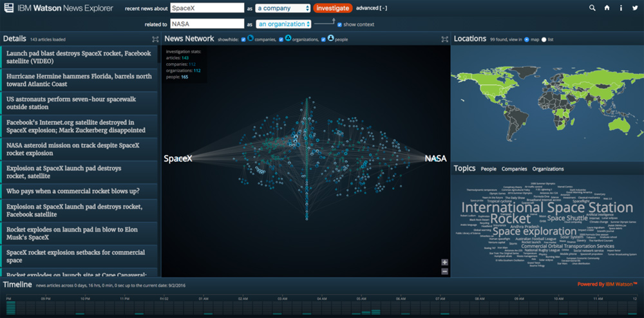Click the Fri 02 marker on the timeline
This screenshot has width=644, height=318.
point(164,299)
